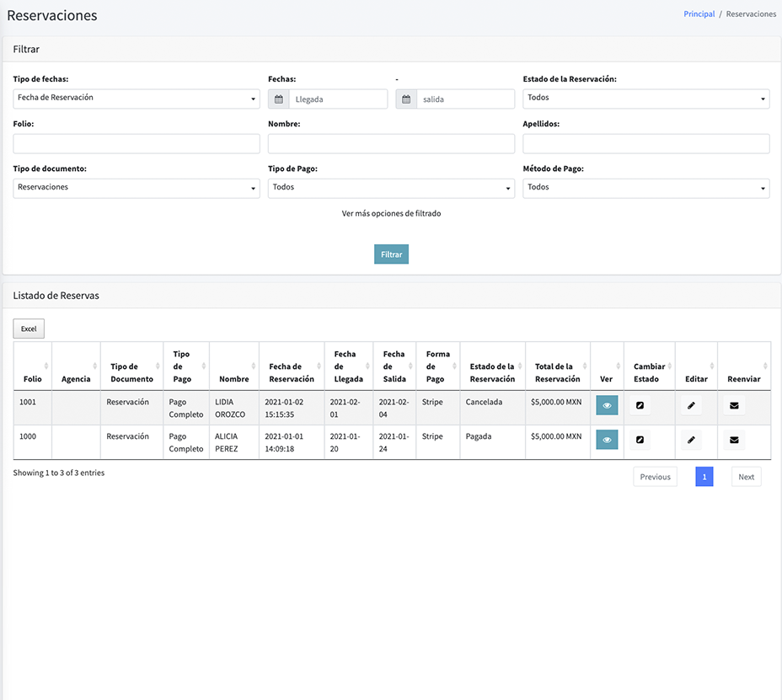Viewport: 782px width, 700px height.
Task: Resend email for reservation 1001
Action: click(x=734, y=405)
